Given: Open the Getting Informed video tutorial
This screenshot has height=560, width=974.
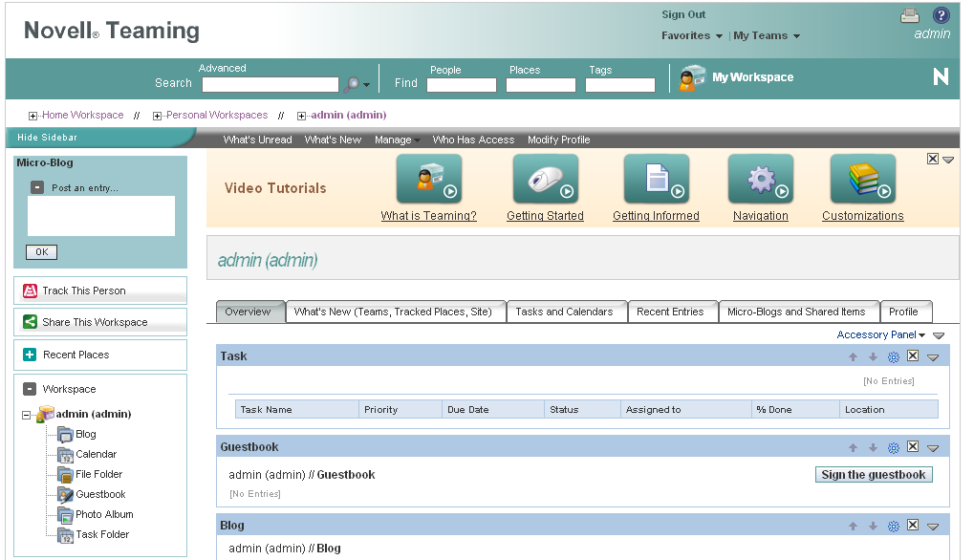Looking at the screenshot, I should tap(656, 179).
